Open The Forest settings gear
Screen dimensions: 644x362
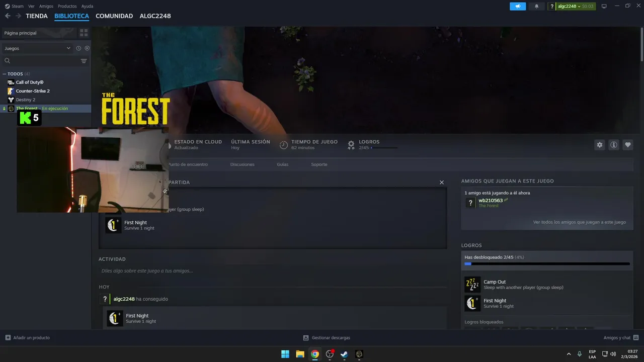(600, 145)
